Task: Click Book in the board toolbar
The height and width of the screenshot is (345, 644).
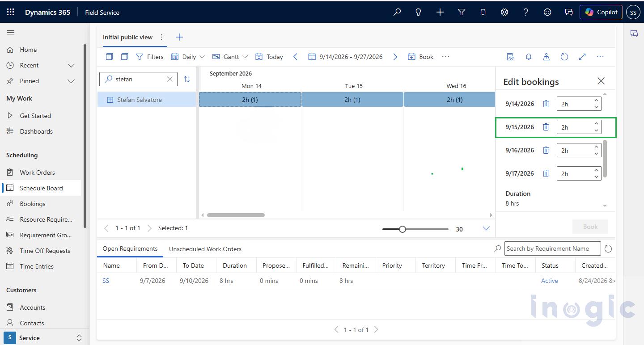Action: click(x=420, y=57)
